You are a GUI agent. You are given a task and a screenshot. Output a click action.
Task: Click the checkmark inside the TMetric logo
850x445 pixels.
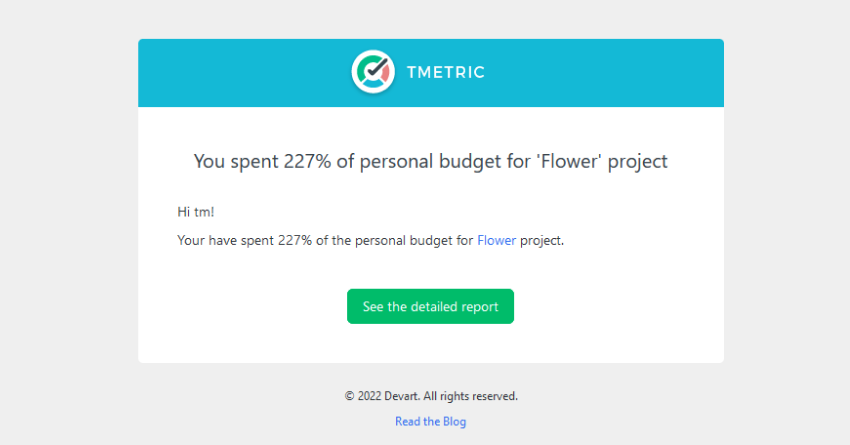tap(377, 68)
